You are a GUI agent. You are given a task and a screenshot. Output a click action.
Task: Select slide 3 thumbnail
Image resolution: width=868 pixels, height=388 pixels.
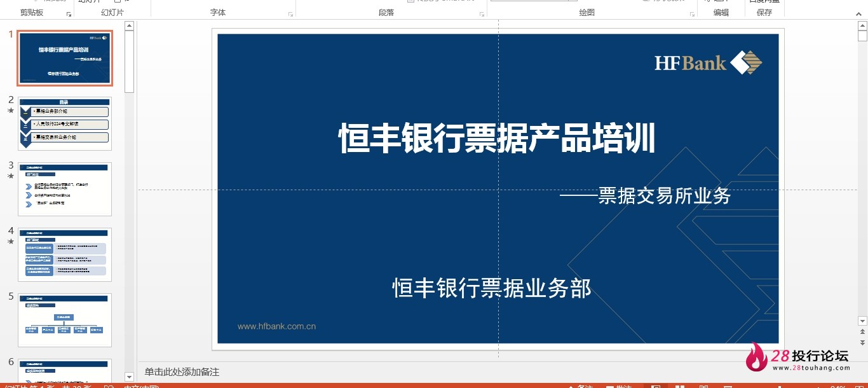65,189
